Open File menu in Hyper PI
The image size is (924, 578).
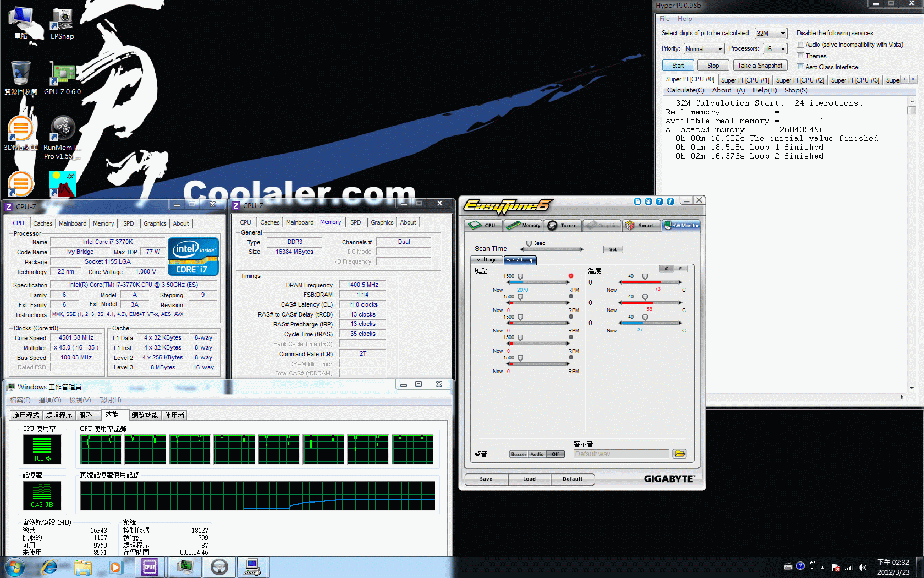tap(664, 19)
